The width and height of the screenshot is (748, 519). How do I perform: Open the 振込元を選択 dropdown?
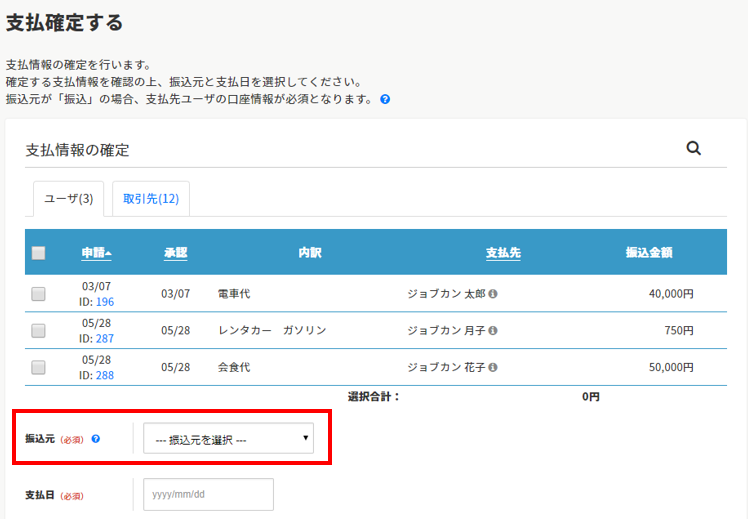228,438
